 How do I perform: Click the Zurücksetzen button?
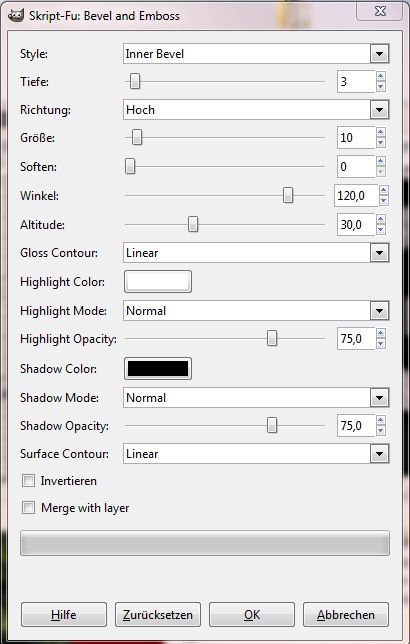[x=158, y=614]
